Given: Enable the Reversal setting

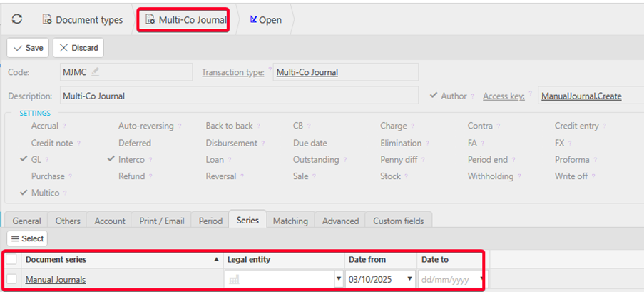Looking at the screenshot, I should pos(221,176).
